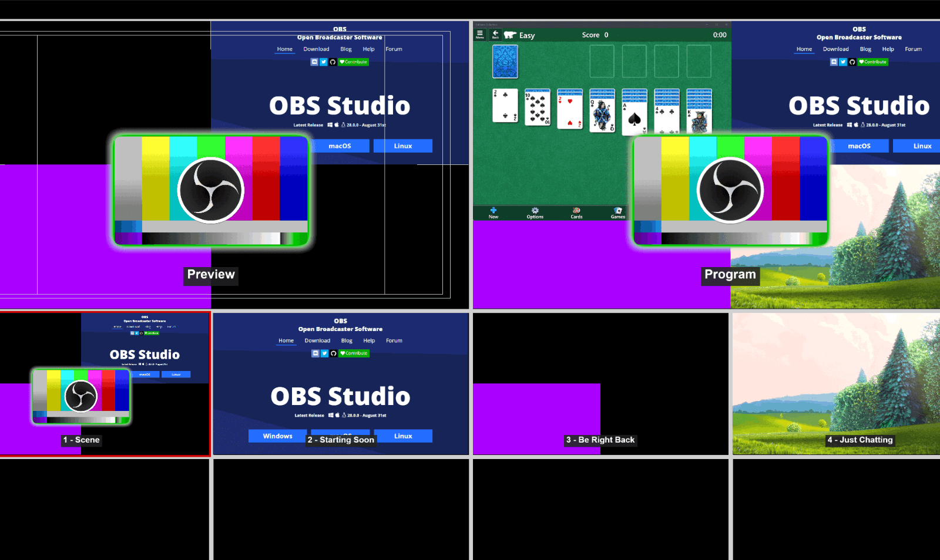The image size is (940, 560).
Task: Click the Back arrow in Solitaire
Action: (x=495, y=34)
